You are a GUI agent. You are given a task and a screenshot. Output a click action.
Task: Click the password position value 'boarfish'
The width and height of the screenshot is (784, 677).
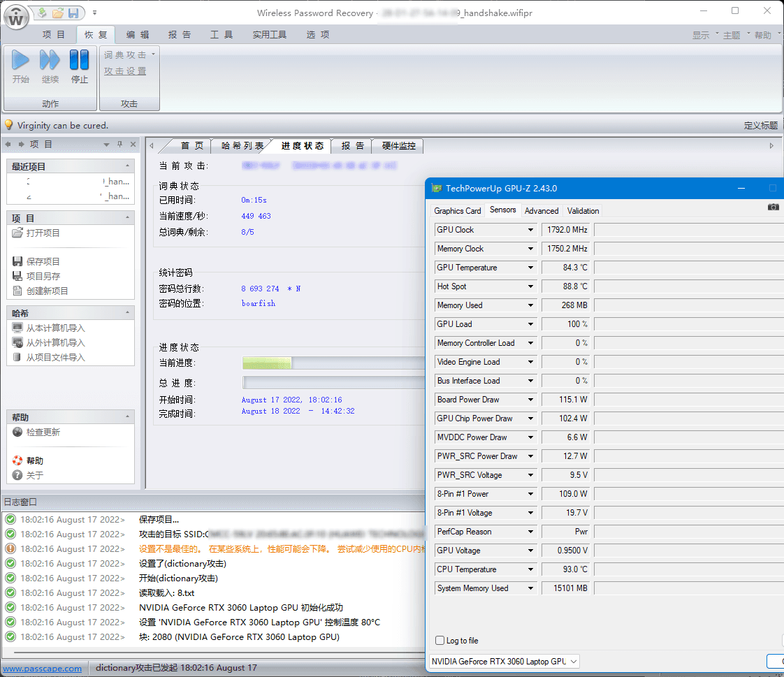click(x=259, y=303)
